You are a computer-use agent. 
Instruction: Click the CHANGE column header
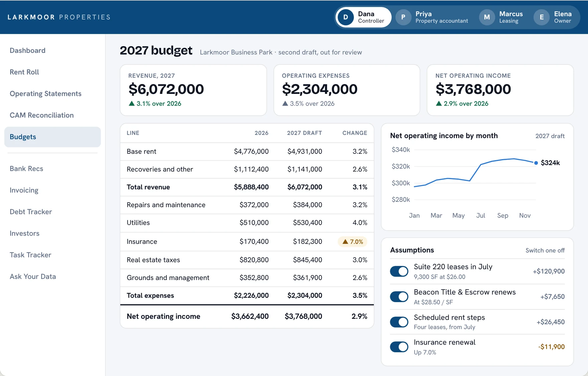(355, 133)
